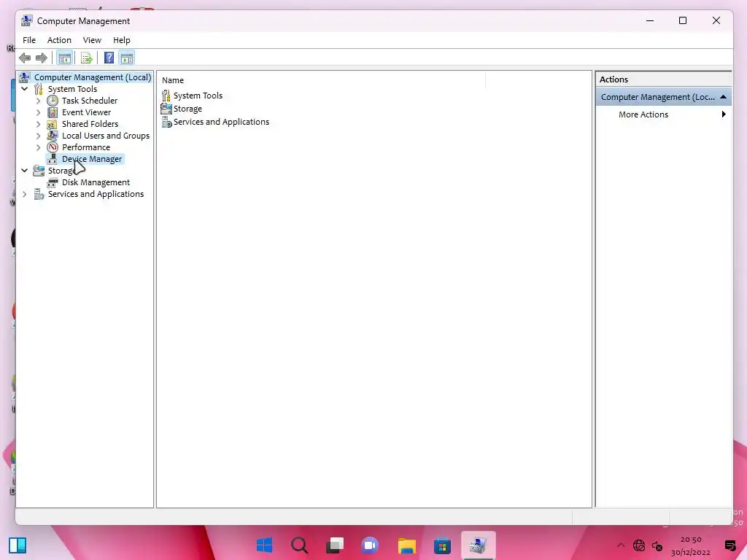The height and width of the screenshot is (560, 747).
Task: Click the network globe tray icon
Action: coord(639,545)
